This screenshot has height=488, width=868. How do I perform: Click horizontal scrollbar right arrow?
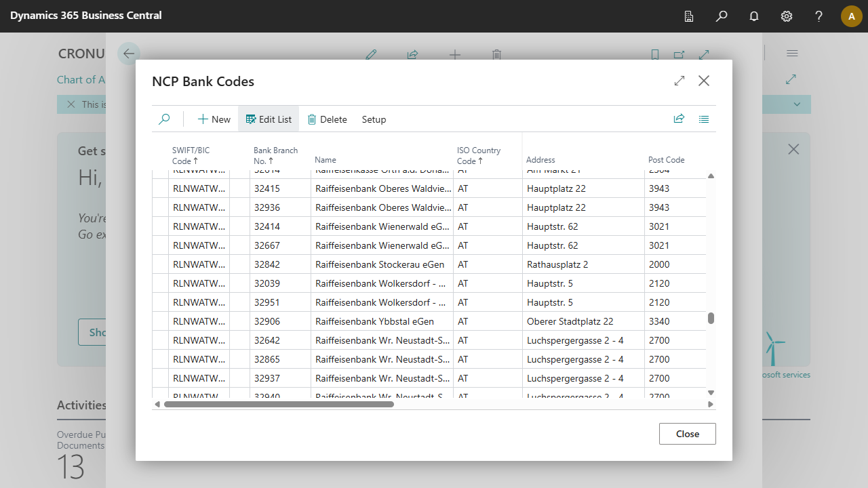(711, 405)
